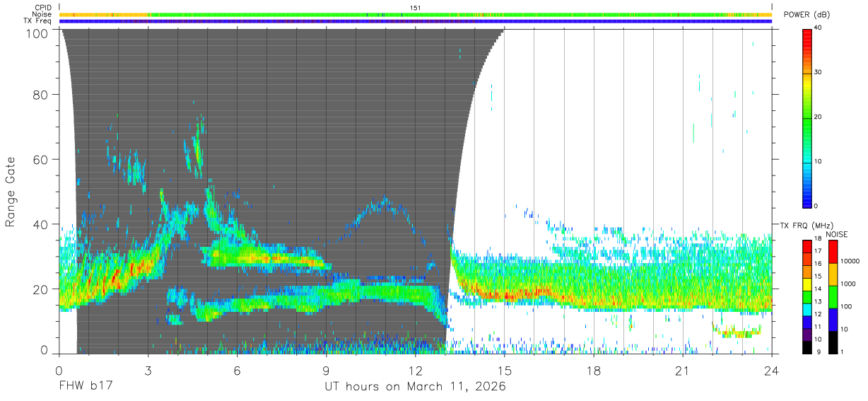Click the '9' tick on UT hours axis

(327, 370)
